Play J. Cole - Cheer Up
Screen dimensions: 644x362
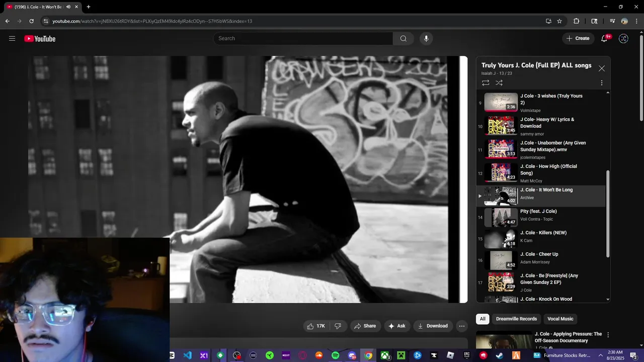pos(541,260)
